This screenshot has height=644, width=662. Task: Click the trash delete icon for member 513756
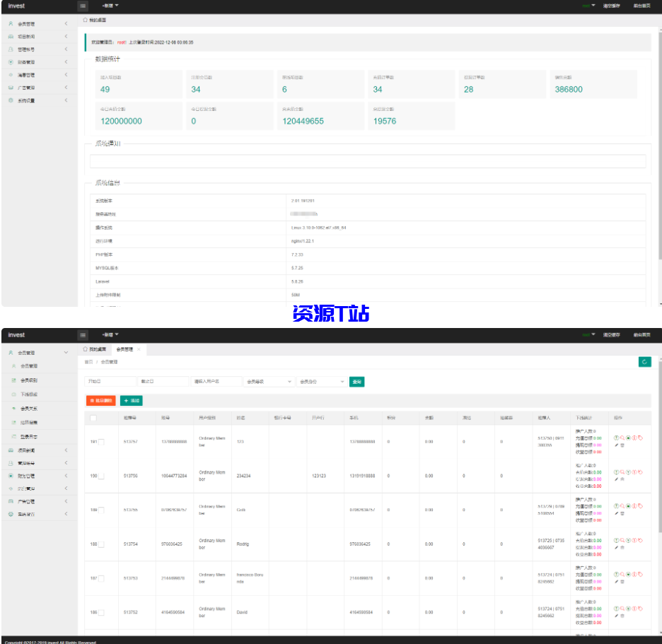[622, 479]
